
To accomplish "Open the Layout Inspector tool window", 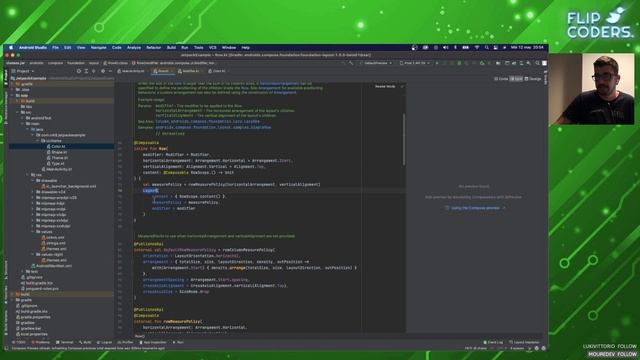I will [x=524, y=342].
